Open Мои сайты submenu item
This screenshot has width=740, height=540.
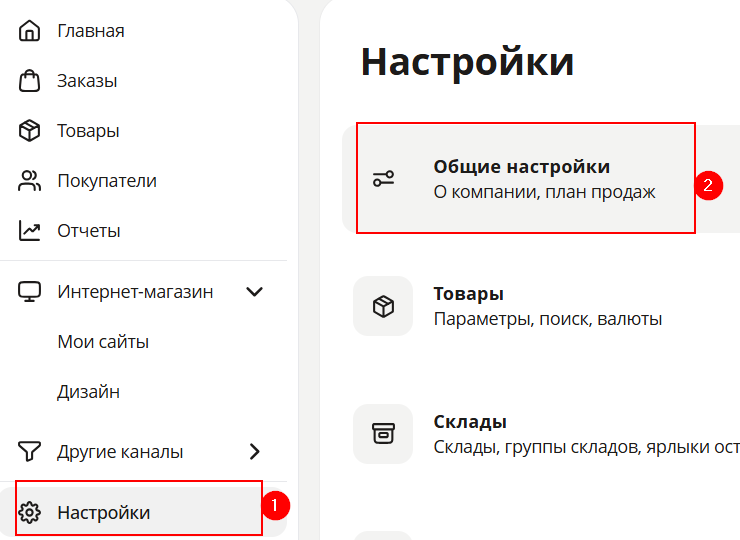click(x=103, y=342)
